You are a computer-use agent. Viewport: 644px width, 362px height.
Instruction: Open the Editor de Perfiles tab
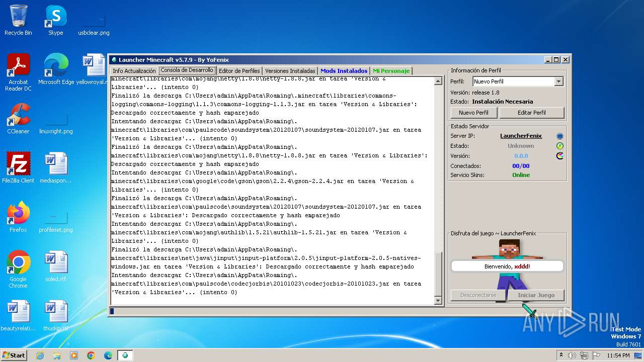(239, 71)
